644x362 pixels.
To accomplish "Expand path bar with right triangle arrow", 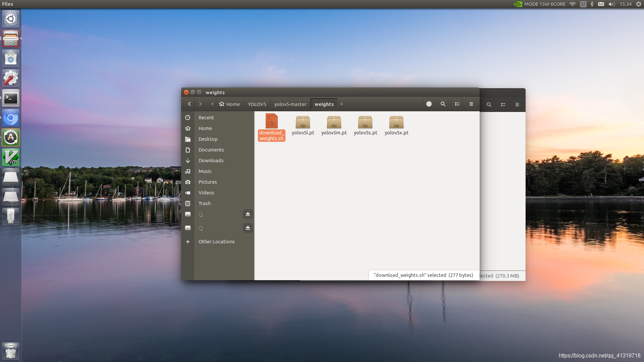I will 342,104.
